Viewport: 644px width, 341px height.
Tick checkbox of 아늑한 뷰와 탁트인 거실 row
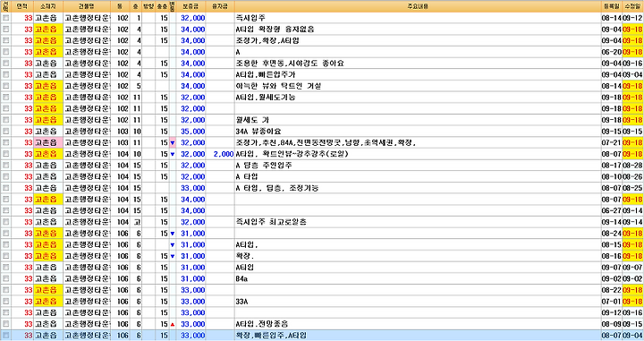click(x=5, y=86)
